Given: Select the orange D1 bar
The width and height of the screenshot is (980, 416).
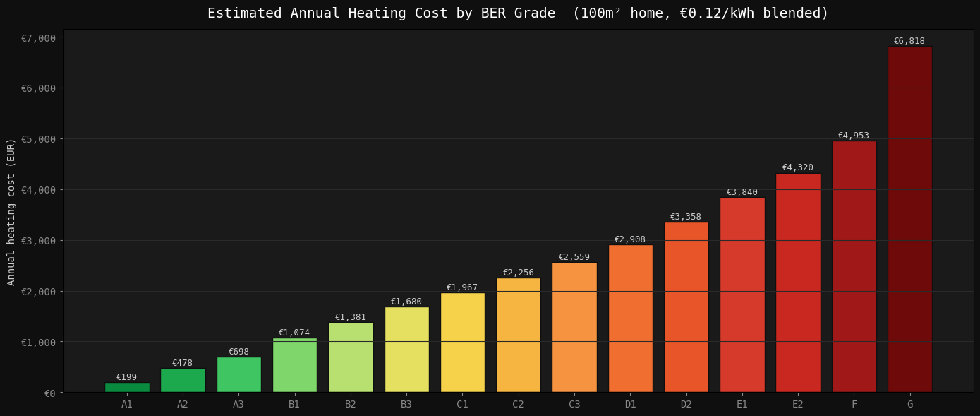Looking at the screenshot, I should pyautogui.click(x=630, y=319).
